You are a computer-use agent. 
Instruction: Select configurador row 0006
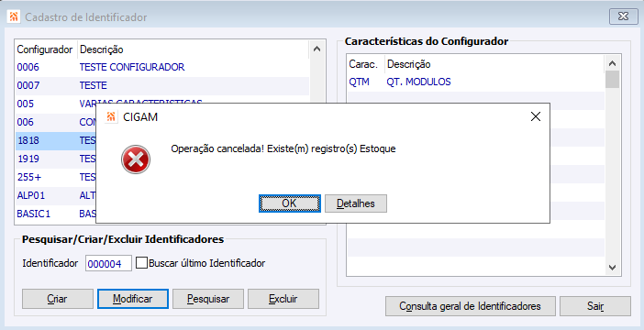point(162,67)
